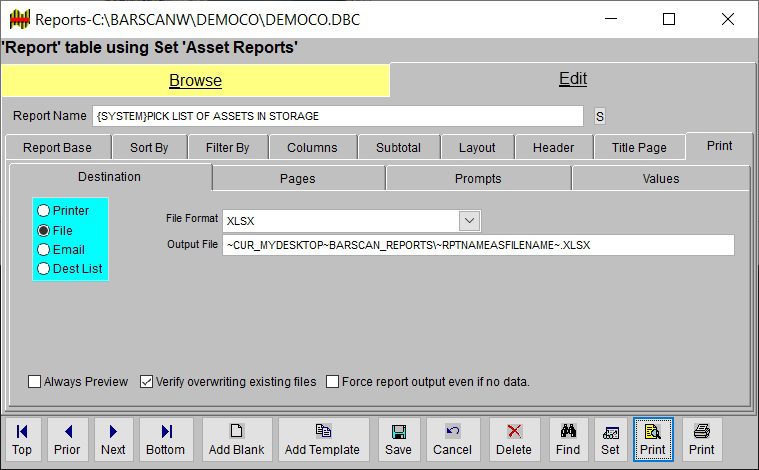Screen dimensions: 759x470
Task: Go to Next record
Action: 113,440
